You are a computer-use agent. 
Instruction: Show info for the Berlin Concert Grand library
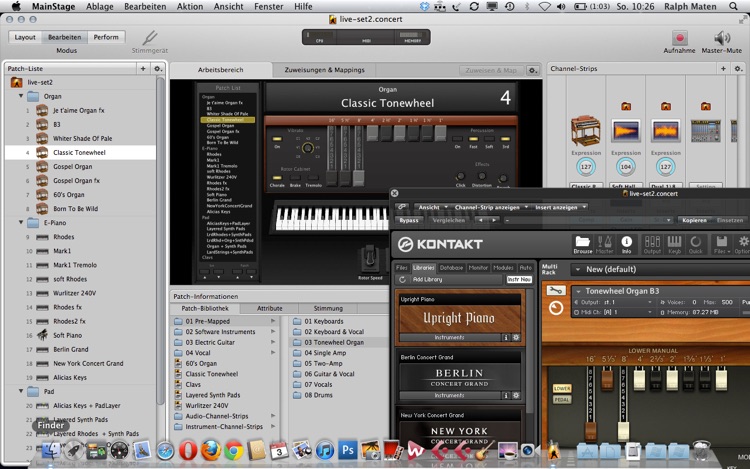pos(505,395)
